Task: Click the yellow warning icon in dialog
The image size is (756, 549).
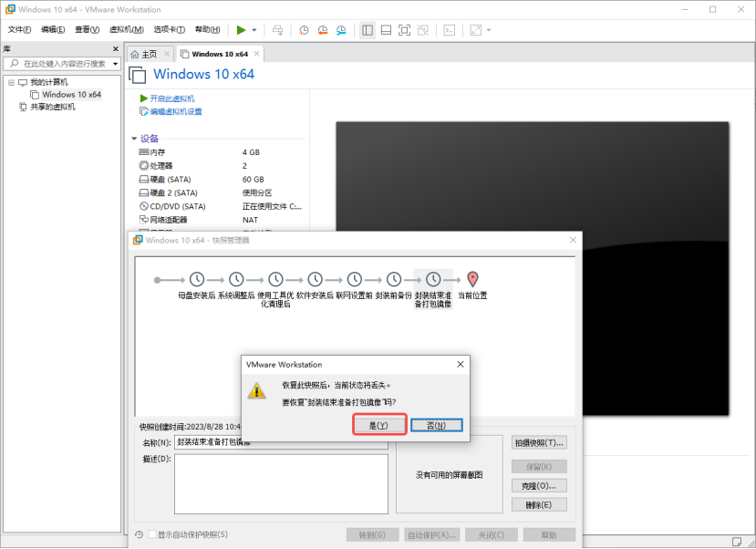Action: tap(256, 390)
